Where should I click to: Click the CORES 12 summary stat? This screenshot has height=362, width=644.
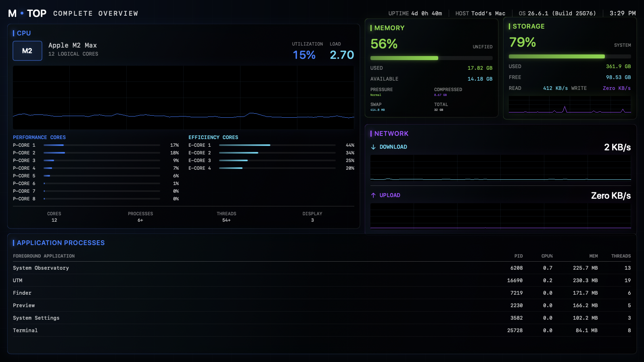pyautogui.click(x=54, y=217)
